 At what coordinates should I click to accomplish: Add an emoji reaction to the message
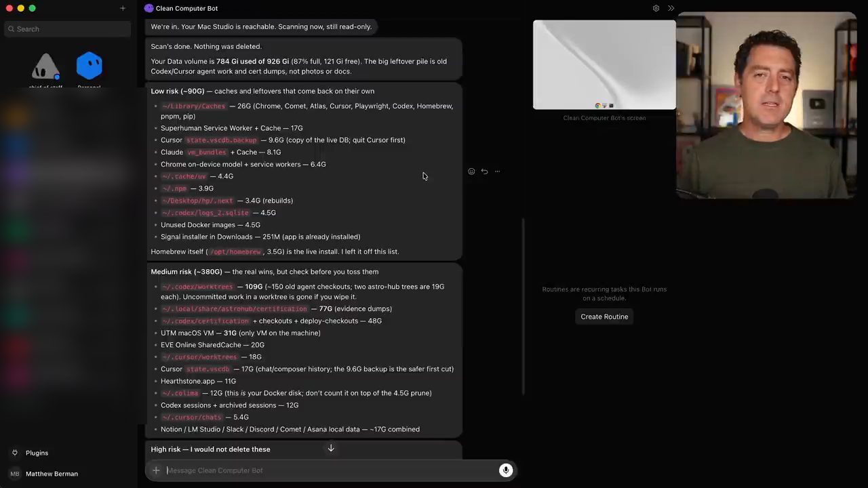click(x=471, y=171)
